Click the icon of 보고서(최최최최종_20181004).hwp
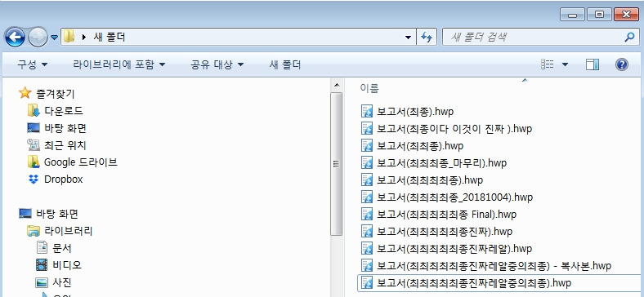The width and height of the screenshot is (644, 297). 367,197
